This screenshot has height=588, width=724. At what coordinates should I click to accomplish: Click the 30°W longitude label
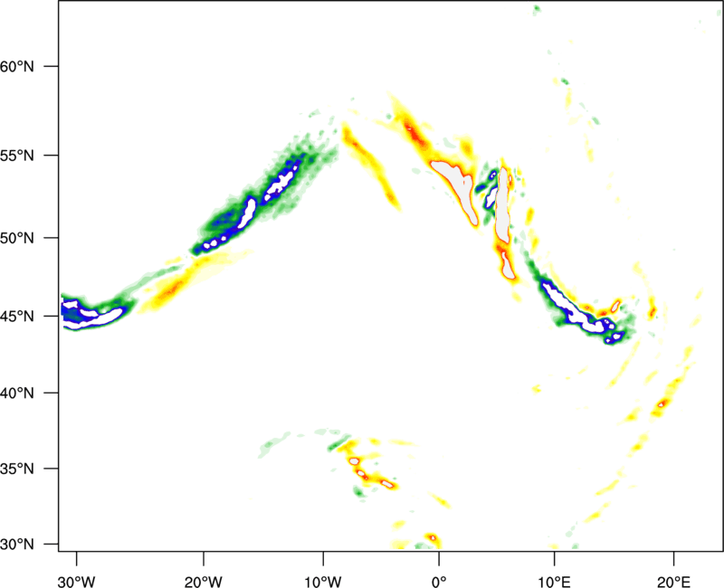pos(77,582)
